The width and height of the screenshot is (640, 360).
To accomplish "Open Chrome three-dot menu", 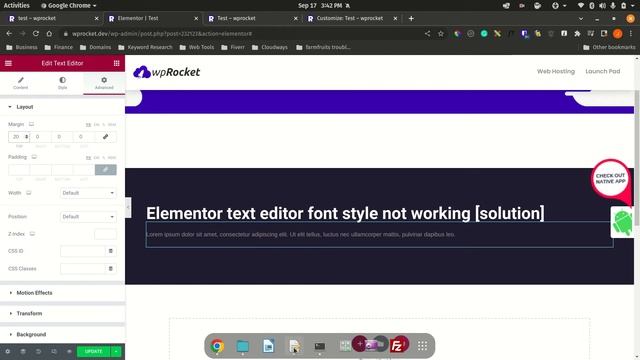I will [x=631, y=34].
